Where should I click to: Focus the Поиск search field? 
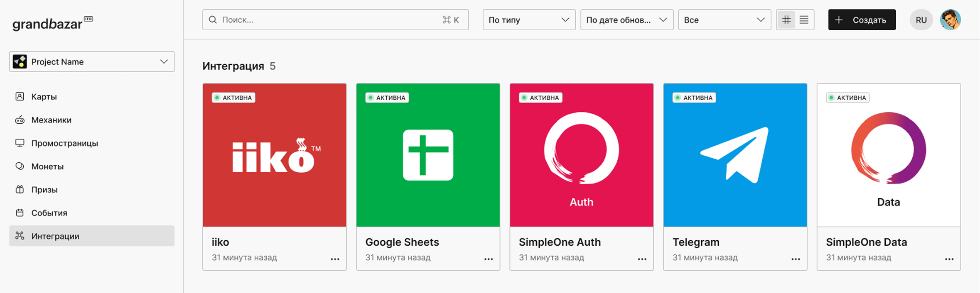336,20
